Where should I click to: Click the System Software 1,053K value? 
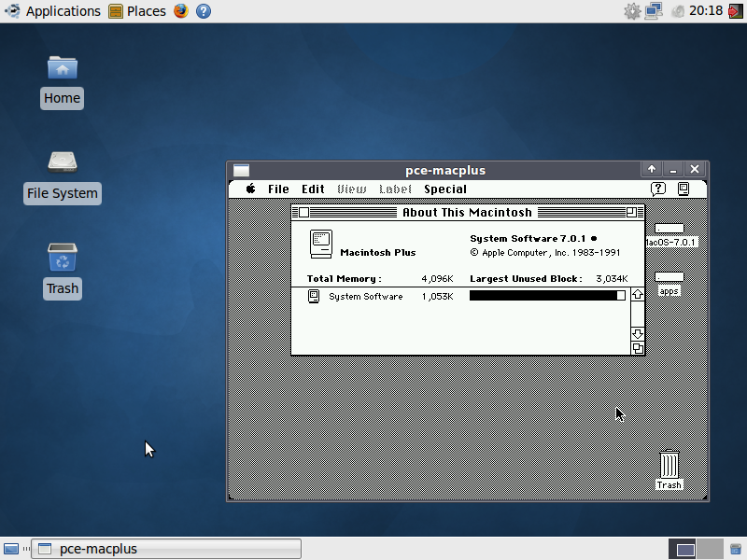[x=437, y=296]
